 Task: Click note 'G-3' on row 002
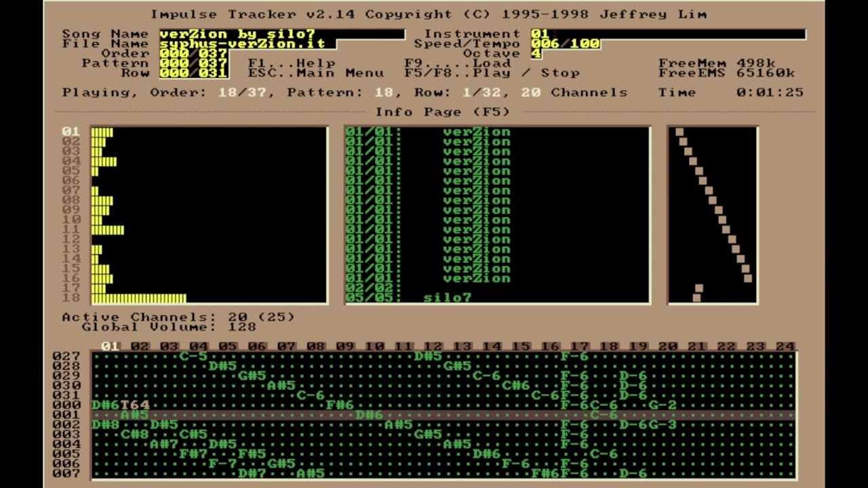(x=662, y=425)
